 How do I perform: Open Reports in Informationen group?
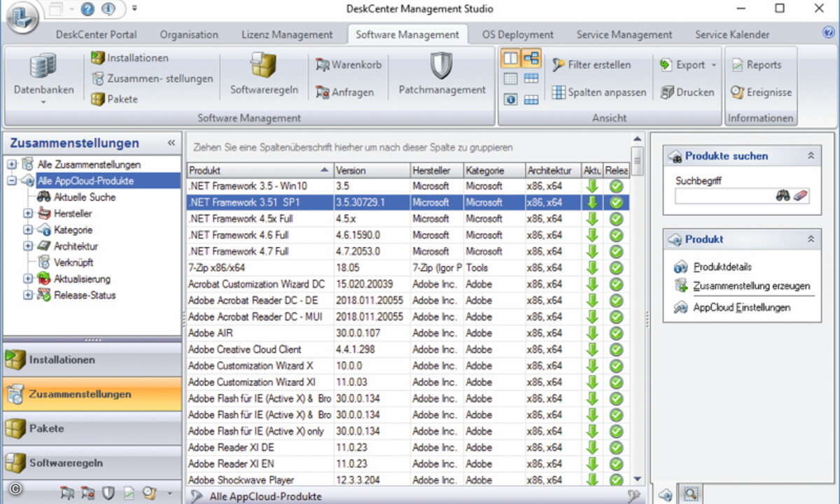756,64
